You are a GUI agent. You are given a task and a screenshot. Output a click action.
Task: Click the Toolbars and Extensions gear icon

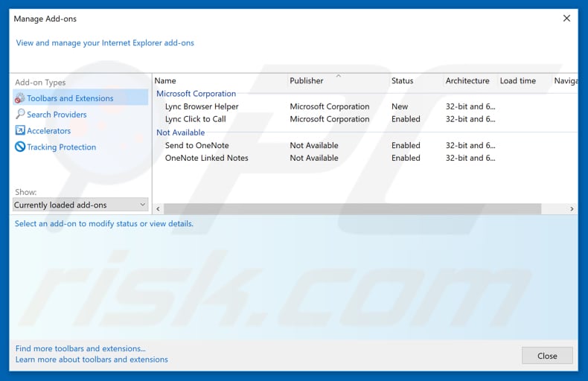(x=20, y=98)
